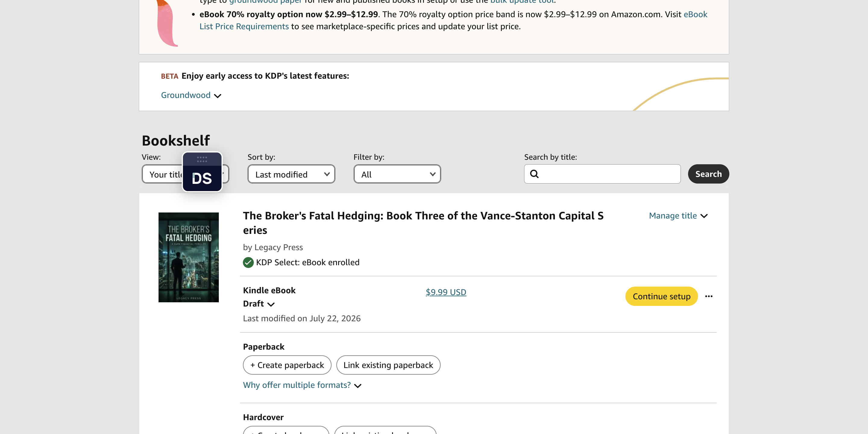
Task: Click the chevron next to Manage title
Action: [x=704, y=216]
